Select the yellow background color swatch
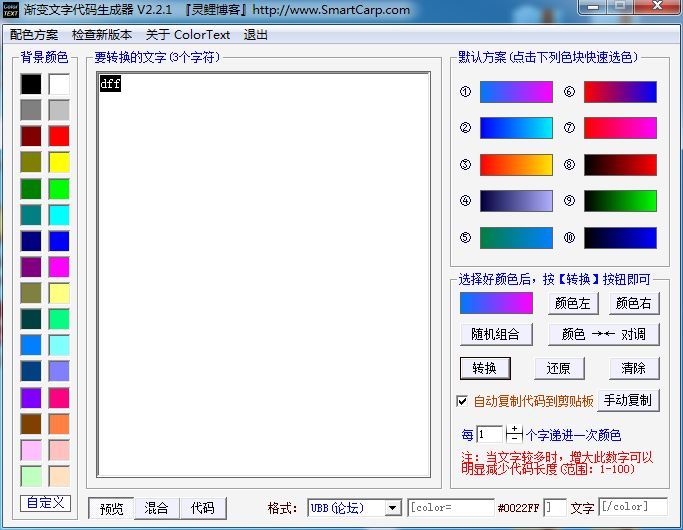 [x=59, y=162]
